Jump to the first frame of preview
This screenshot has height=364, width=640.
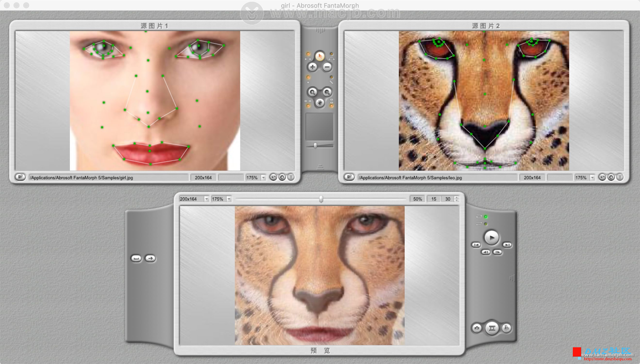pyautogui.click(x=476, y=245)
